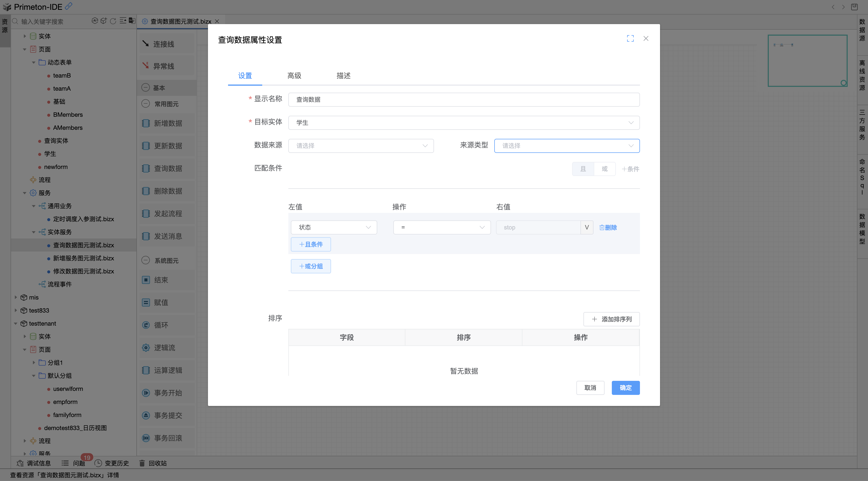Click the 确定 confirm button

(x=625, y=388)
